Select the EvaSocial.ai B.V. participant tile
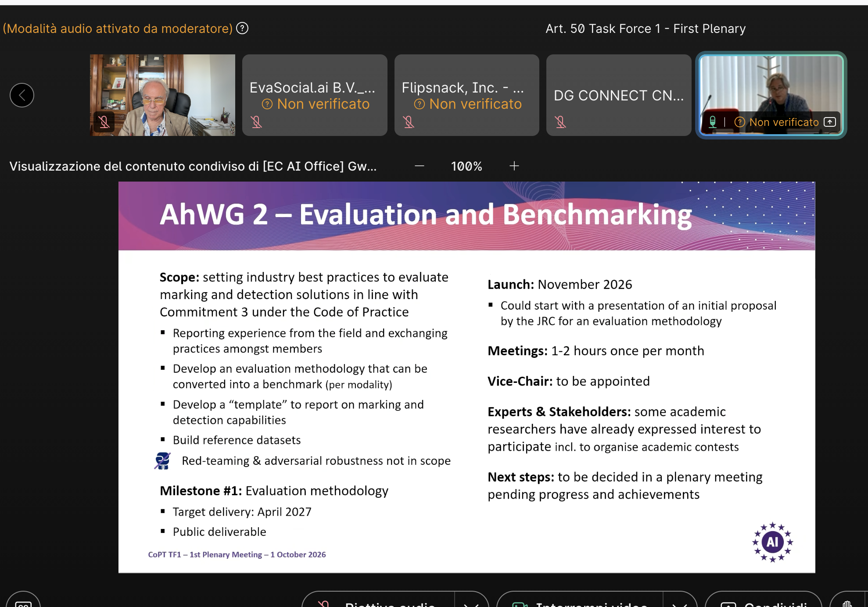Screen dimensions: 868x607 pyautogui.click(x=315, y=95)
